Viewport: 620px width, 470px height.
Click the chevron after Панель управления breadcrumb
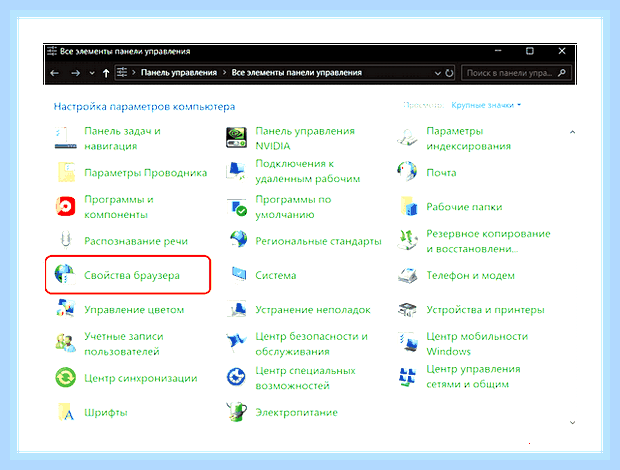[224, 73]
